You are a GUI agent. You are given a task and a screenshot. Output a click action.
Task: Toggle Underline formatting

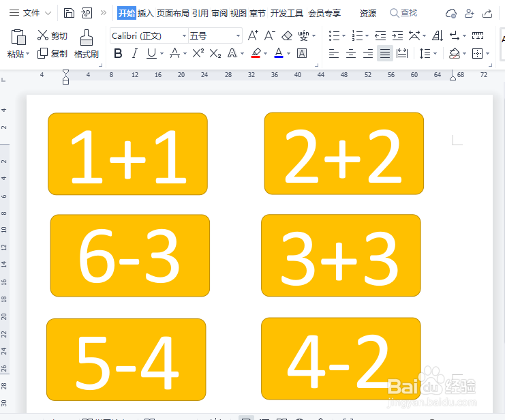click(x=151, y=53)
